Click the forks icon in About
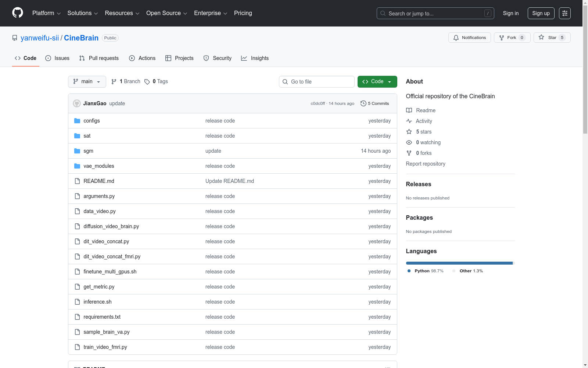The height and width of the screenshot is (368, 588). click(x=409, y=153)
